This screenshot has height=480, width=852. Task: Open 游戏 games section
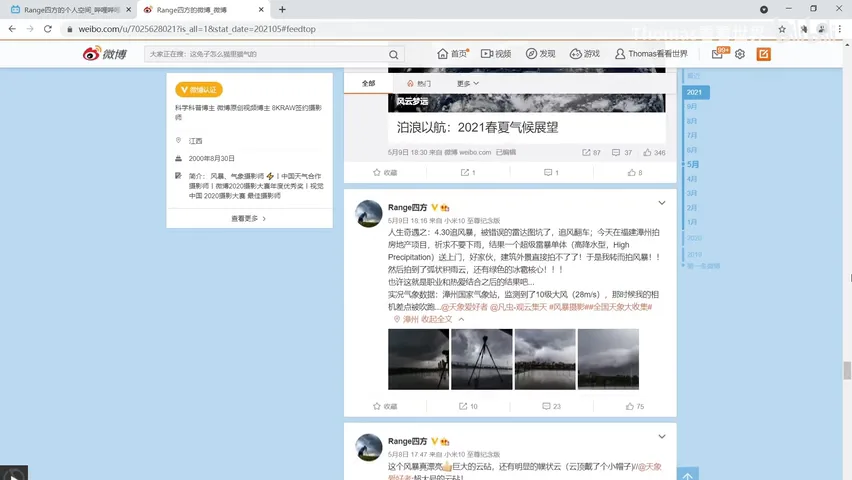pyautogui.click(x=585, y=53)
